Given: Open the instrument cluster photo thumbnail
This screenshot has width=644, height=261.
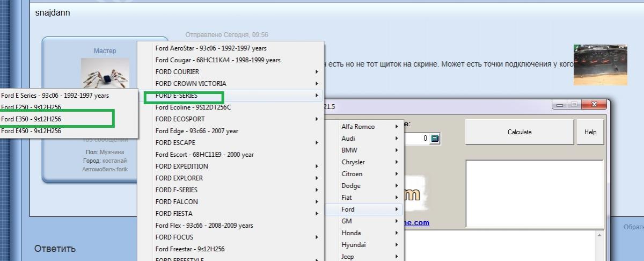Looking at the screenshot, I should point(600,65).
